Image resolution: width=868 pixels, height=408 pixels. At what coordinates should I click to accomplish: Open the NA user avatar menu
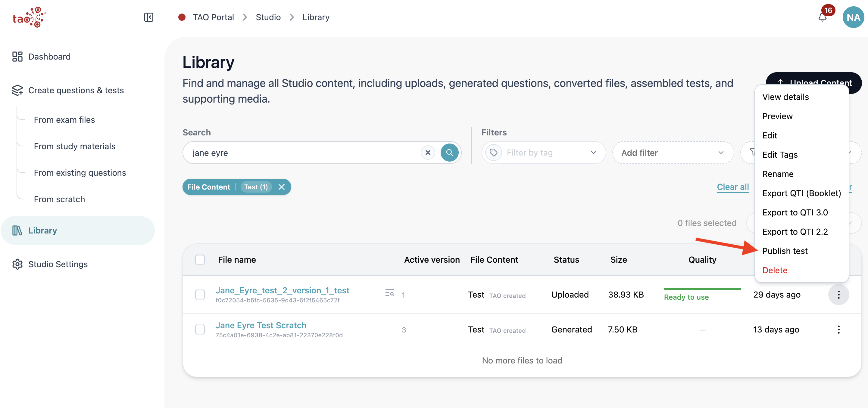pyautogui.click(x=853, y=17)
